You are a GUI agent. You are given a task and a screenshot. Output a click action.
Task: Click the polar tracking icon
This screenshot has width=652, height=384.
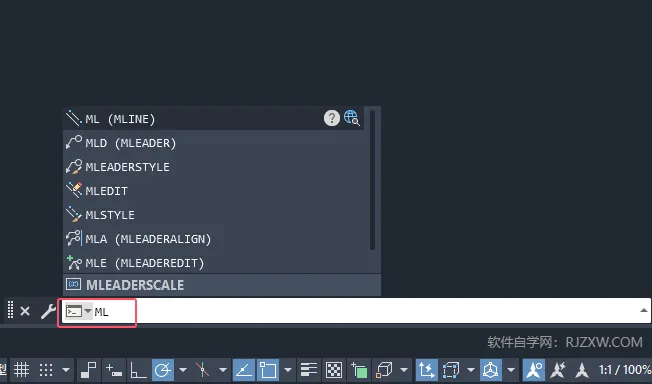coord(163,369)
